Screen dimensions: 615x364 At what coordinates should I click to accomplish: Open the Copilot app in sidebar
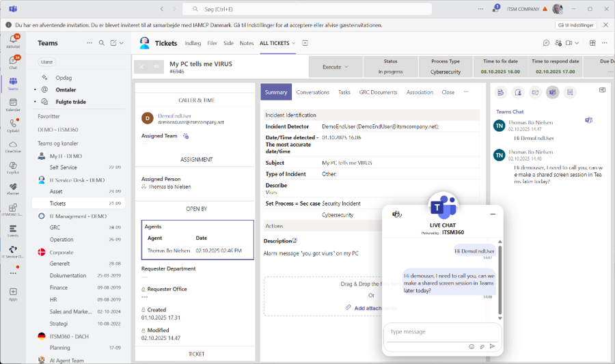click(13, 167)
